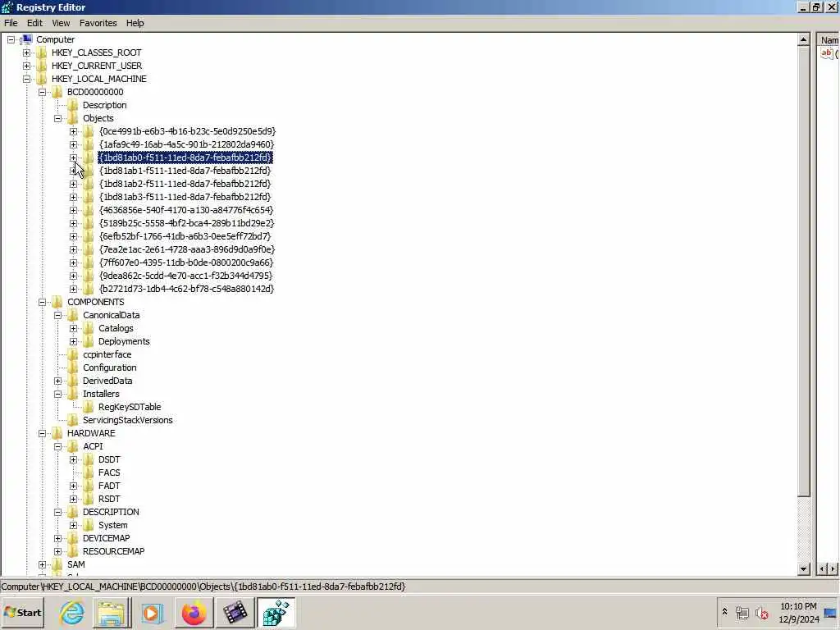This screenshot has width=840, height=630.
Task: Expand the SAM node
Action: click(43, 564)
